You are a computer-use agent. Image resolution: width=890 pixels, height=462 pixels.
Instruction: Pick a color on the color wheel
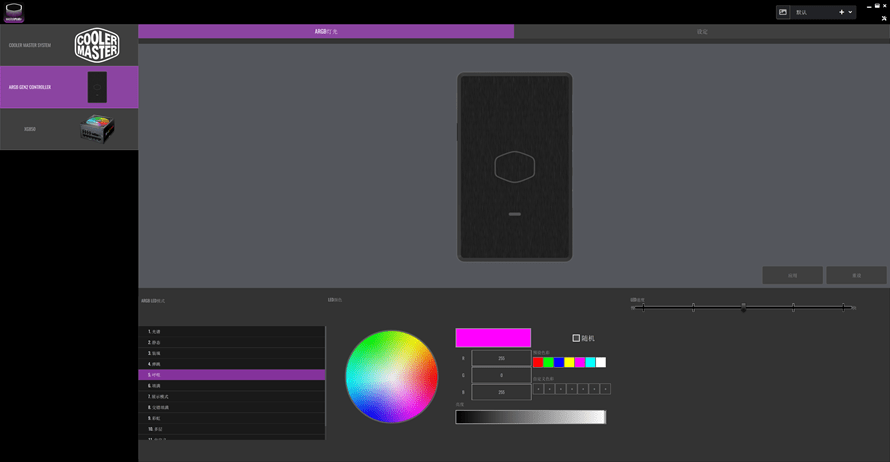pos(392,376)
